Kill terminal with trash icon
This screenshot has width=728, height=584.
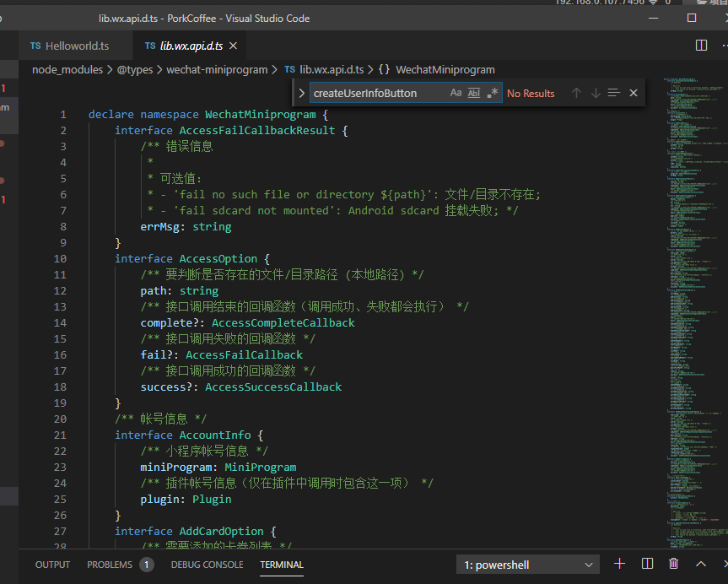673,564
